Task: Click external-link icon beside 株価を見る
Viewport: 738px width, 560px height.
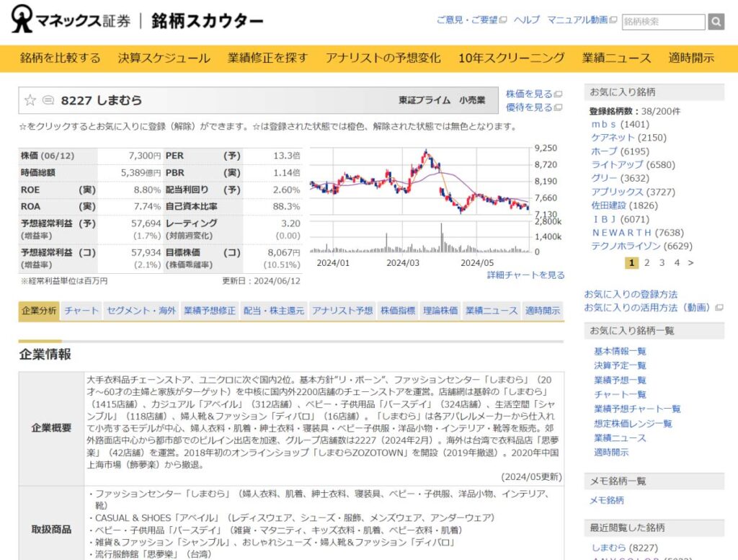Action: pyautogui.click(x=559, y=94)
